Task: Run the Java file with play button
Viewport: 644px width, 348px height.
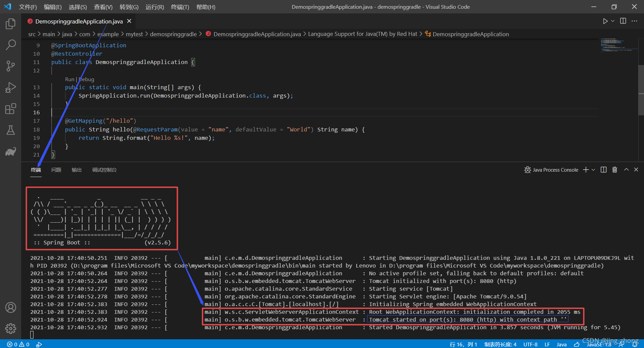Action: point(605,21)
